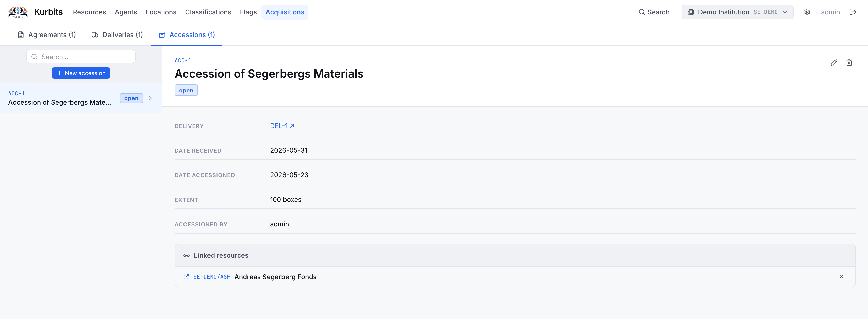This screenshot has height=319, width=868.
Task: Open SE-DEMO/ASF linked resource
Action: (x=212, y=277)
